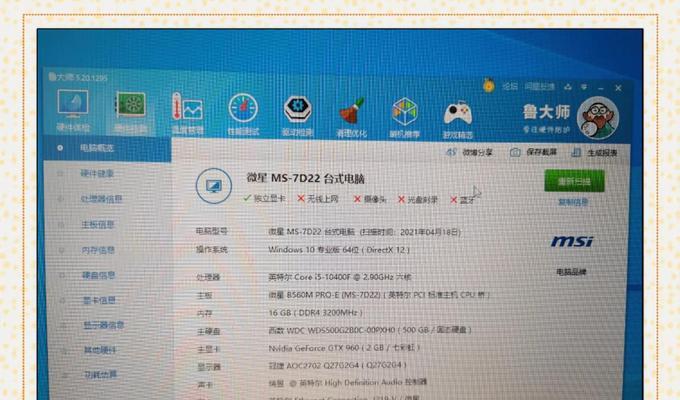Open 装机推荐 recommended software cube icon
Image resolution: width=680 pixels, height=400 pixels.
(x=405, y=117)
